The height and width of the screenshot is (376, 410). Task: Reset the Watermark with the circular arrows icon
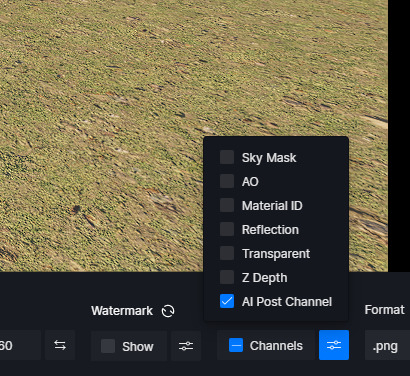(168, 311)
